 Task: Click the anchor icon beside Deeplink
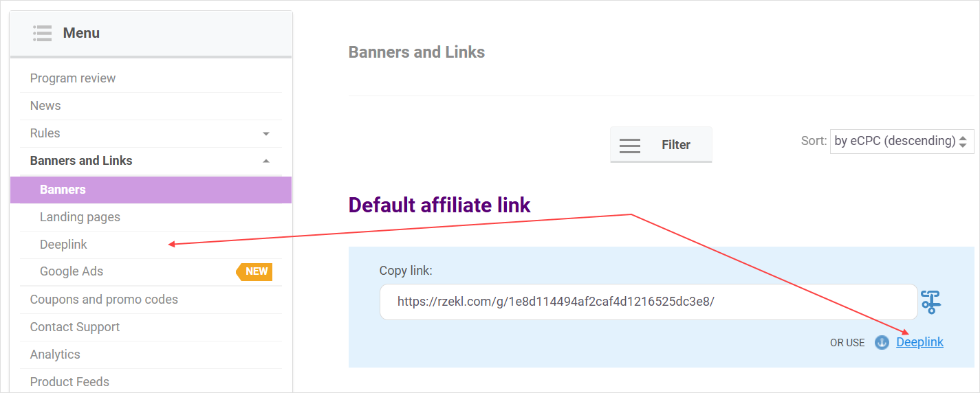882,342
